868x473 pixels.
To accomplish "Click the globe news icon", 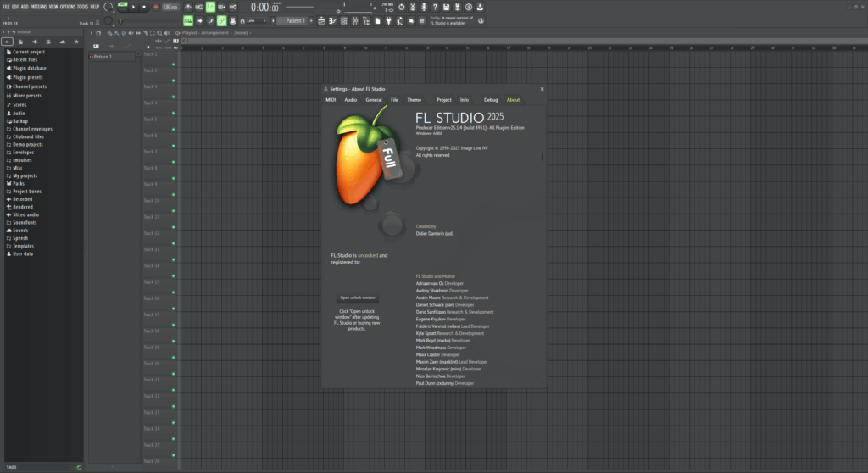I will click(481, 20).
